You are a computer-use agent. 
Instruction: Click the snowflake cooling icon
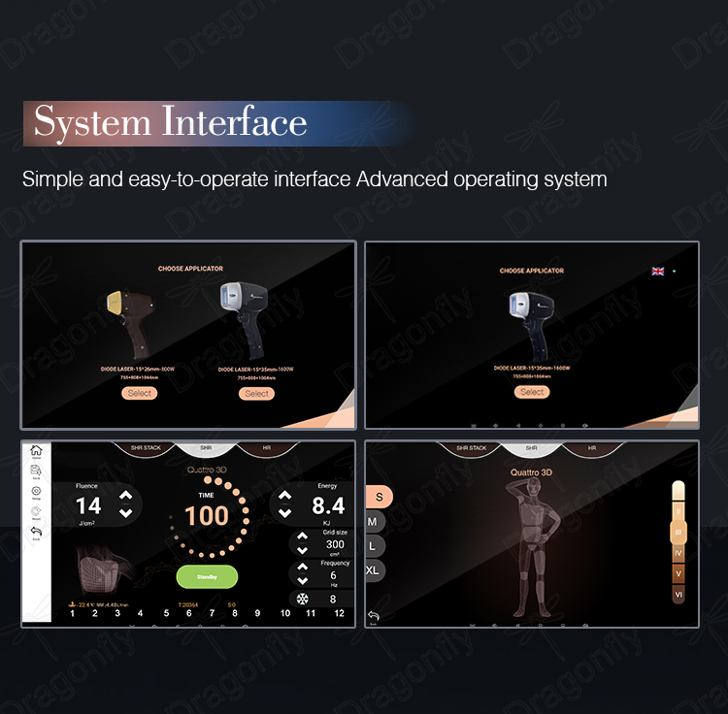[x=303, y=599]
